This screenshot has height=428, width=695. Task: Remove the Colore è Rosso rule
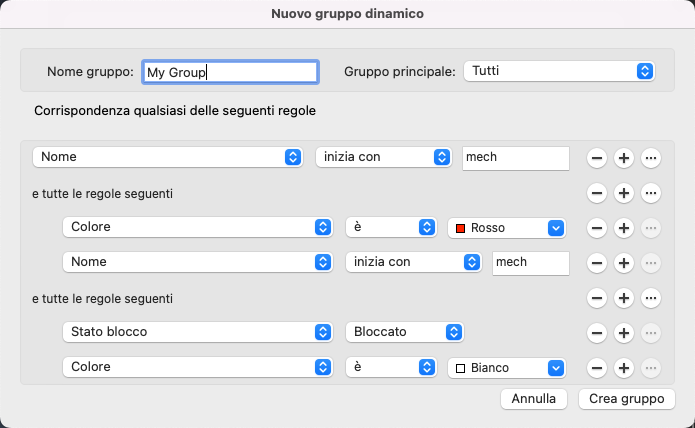(596, 228)
